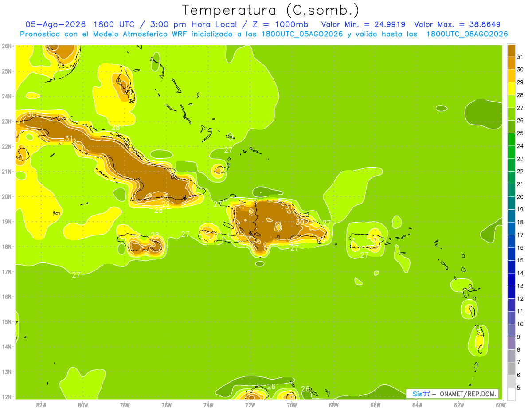The height and width of the screenshot is (411, 532).
Task: Click the '74W' longitude axis label
Action: [x=208, y=405]
